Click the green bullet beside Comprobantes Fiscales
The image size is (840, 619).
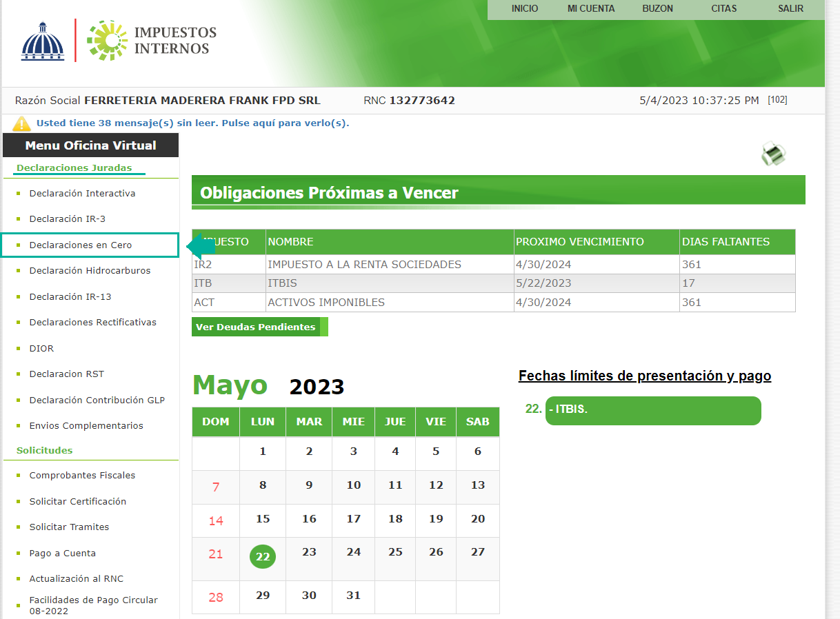[x=20, y=475]
